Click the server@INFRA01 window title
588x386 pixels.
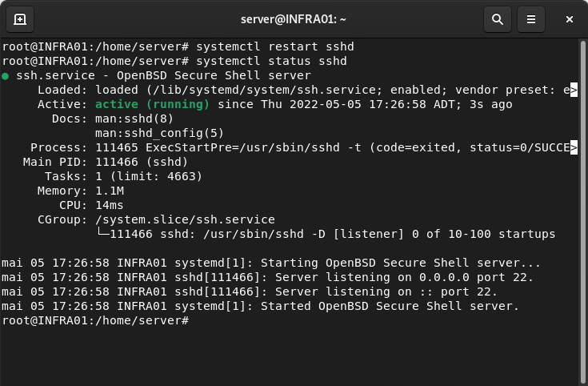(294, 18)
